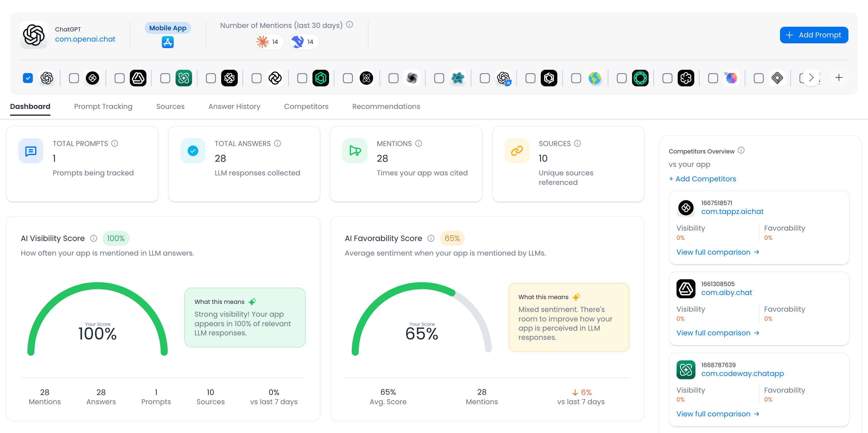Check the box beside the black circular knot app
This screenshot has height=433, width=868.
74,78
